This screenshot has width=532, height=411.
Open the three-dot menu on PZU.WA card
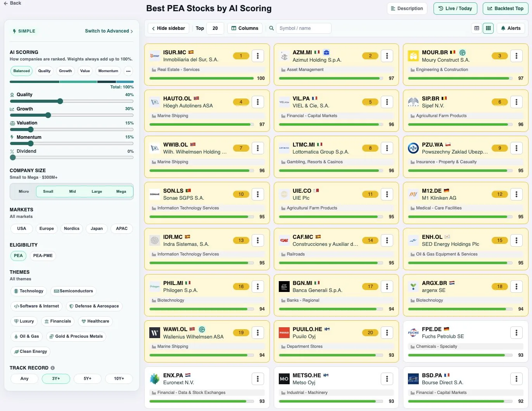tap(516, 148)
